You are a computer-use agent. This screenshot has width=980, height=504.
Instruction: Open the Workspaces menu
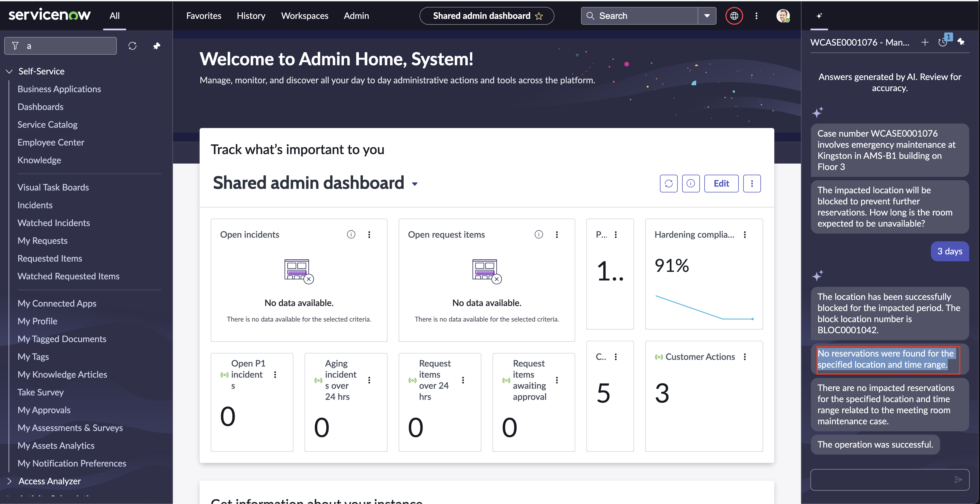point(305,16)
